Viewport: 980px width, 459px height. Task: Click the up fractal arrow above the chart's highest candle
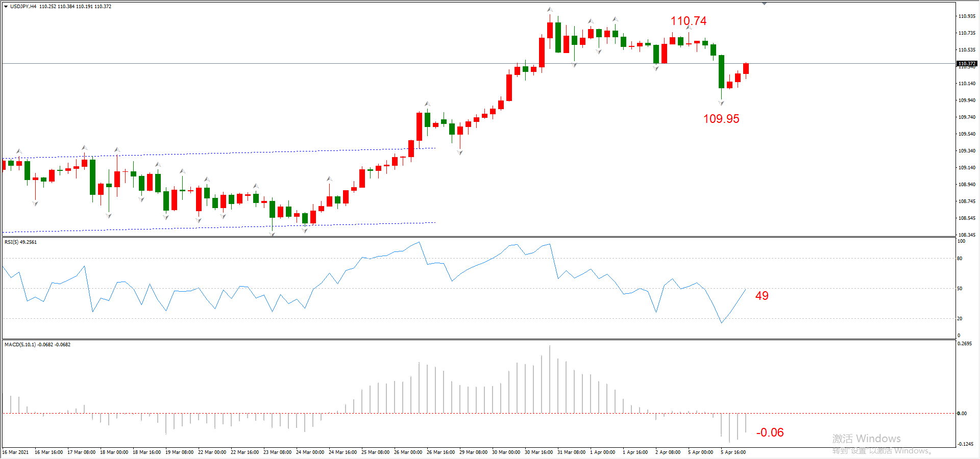click(x=550, y=9)
